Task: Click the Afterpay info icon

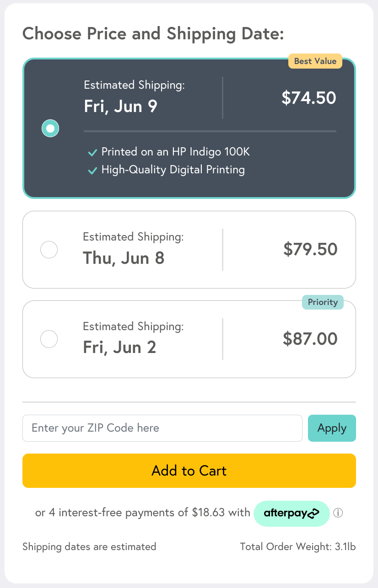Action: (338, 513)
